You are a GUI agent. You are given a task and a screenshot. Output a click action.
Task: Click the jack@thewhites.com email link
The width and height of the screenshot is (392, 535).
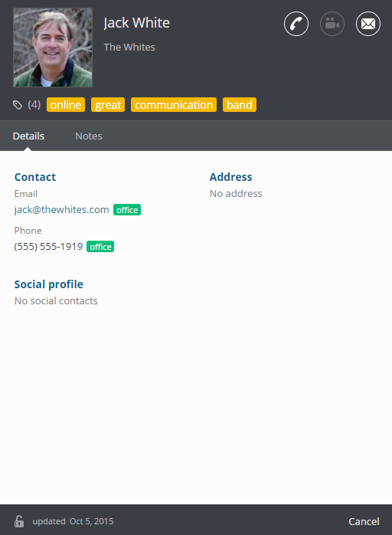click(62, 209)
